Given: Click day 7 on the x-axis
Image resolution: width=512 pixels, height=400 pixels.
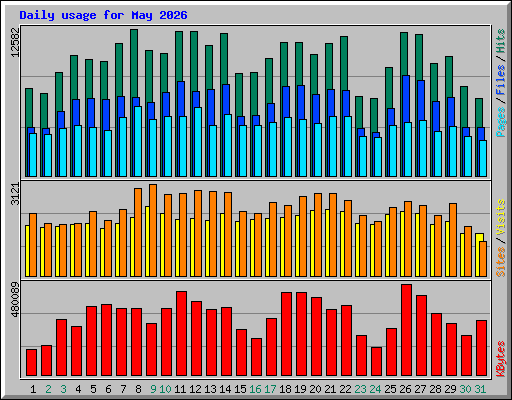Looking at the screenshot, I should [123, 389].
